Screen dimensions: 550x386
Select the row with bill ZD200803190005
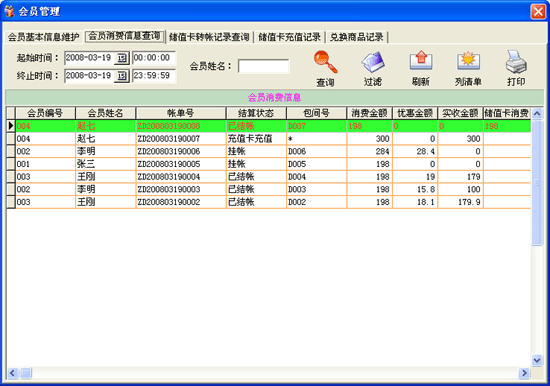point(268,164)
